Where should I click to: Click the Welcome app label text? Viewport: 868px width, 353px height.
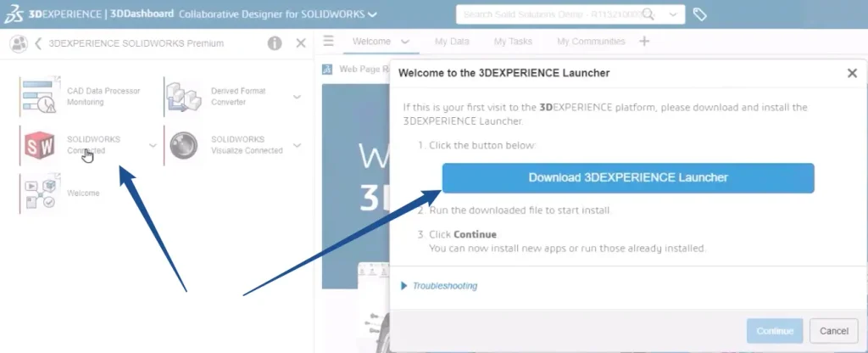[83, 193]
